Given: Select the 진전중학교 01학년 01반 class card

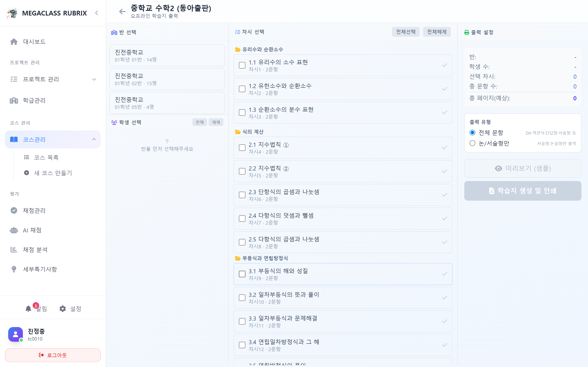Looking at the screenshot, I should pyautogui.click(x=167, y=55).
